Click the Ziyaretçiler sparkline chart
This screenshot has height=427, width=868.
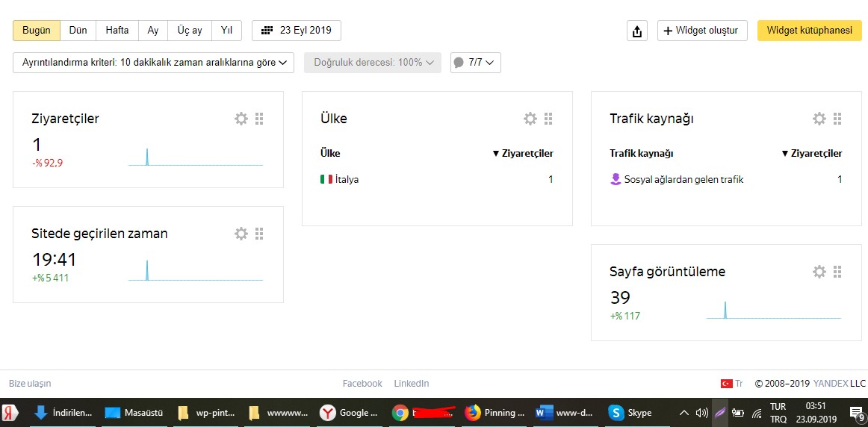click(196, 157)
